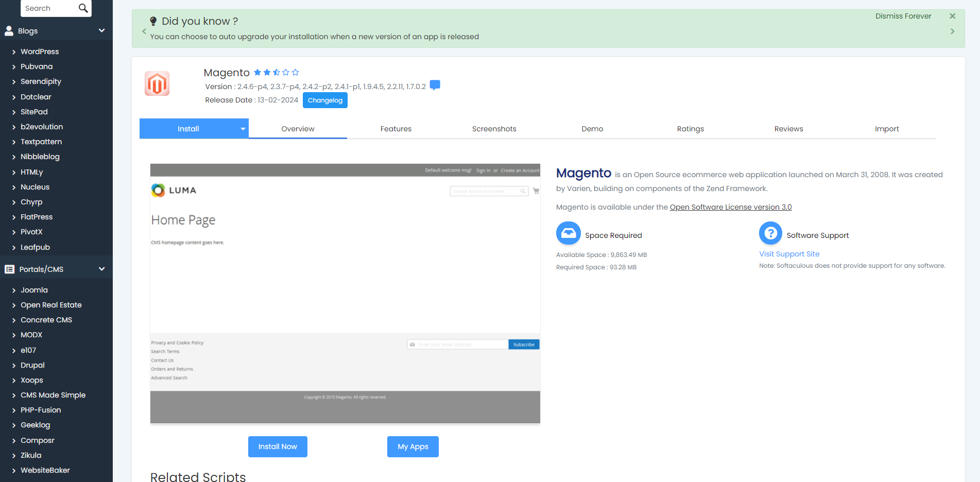
Task: Click the Magento logo icon
Action: pos(157,83)
